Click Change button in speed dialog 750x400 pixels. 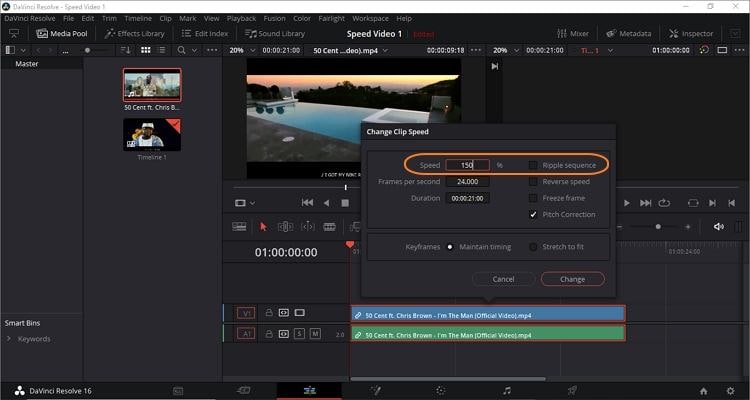point(573,279)
